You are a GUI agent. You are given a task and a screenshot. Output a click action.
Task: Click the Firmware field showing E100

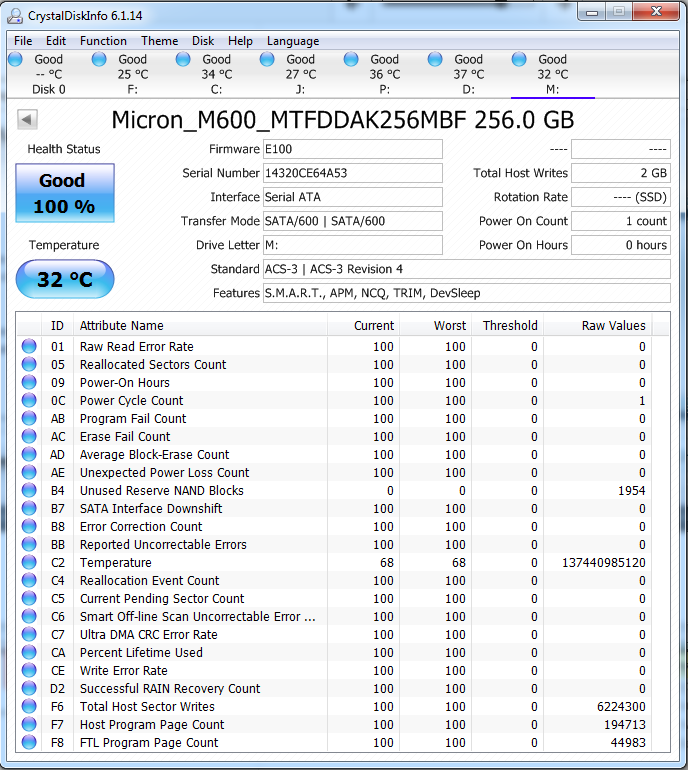coord(352,149)
